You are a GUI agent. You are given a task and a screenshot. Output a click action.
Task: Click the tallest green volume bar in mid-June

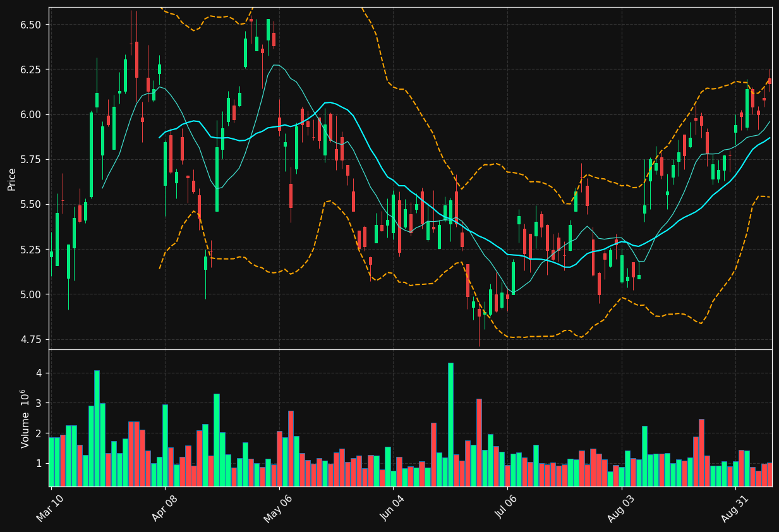pos(450,425)
